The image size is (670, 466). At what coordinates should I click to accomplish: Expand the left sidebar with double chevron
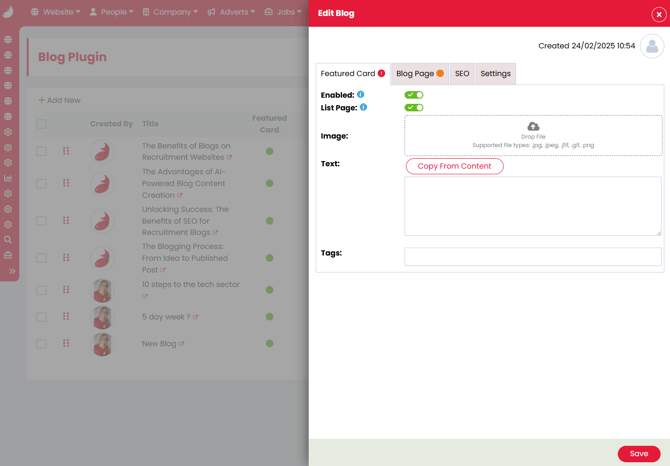point(12,271)
